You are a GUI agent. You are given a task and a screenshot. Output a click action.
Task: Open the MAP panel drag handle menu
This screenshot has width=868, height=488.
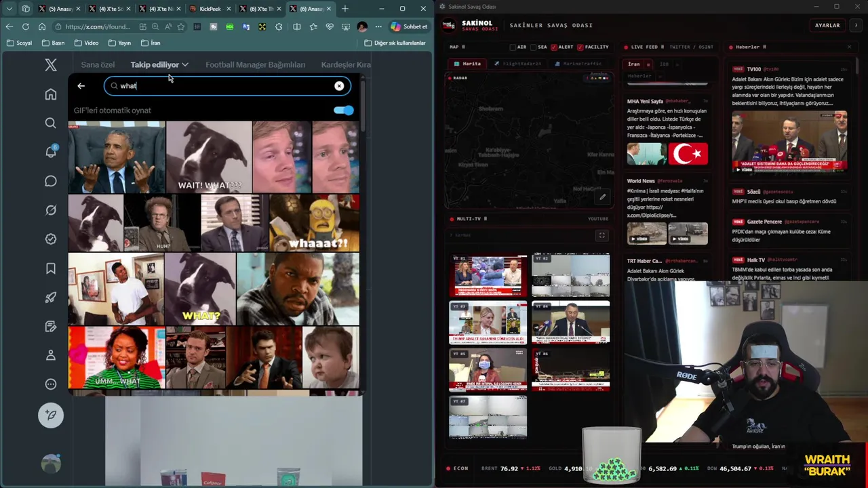click(x=465, y=47)
